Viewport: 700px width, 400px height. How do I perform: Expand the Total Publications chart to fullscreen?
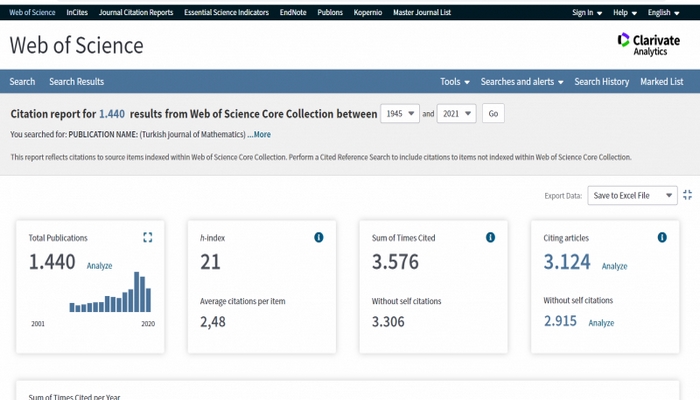click(x=148, y=237)
